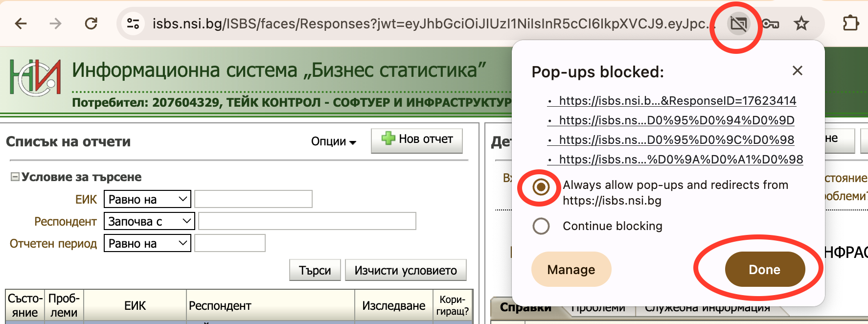Click the Done button in pop-up dialog
This screenshot has width=868, height=324.
pos(765,269)
